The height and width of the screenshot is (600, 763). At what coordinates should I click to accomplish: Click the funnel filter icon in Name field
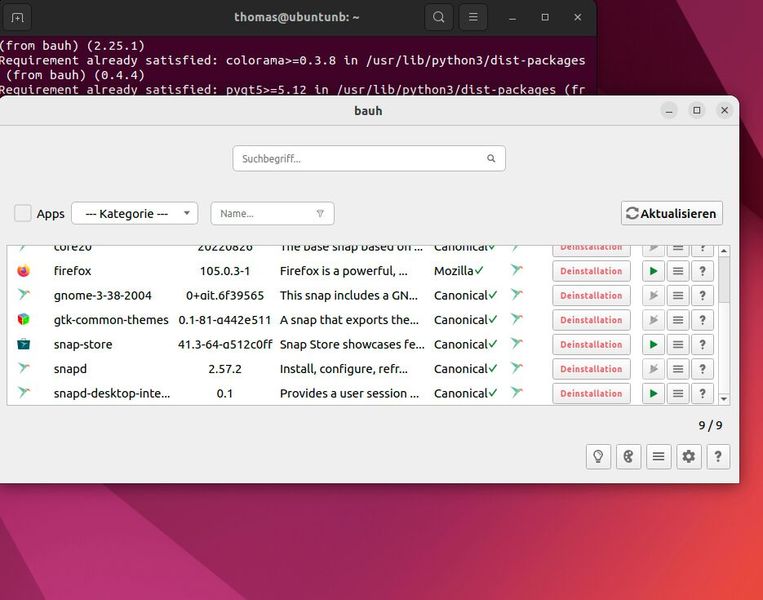[x=320, y=213]
